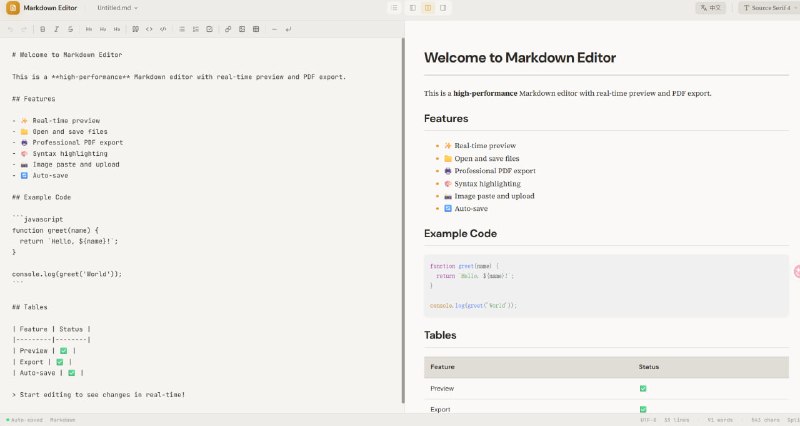
Task: Click the '## Tables' line in the editor
Action: pos(30,307)
